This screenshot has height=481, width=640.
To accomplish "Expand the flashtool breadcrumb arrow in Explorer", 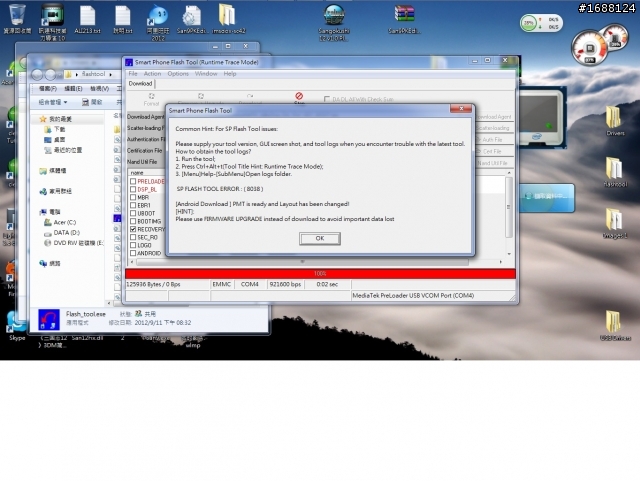I will 111,74.
